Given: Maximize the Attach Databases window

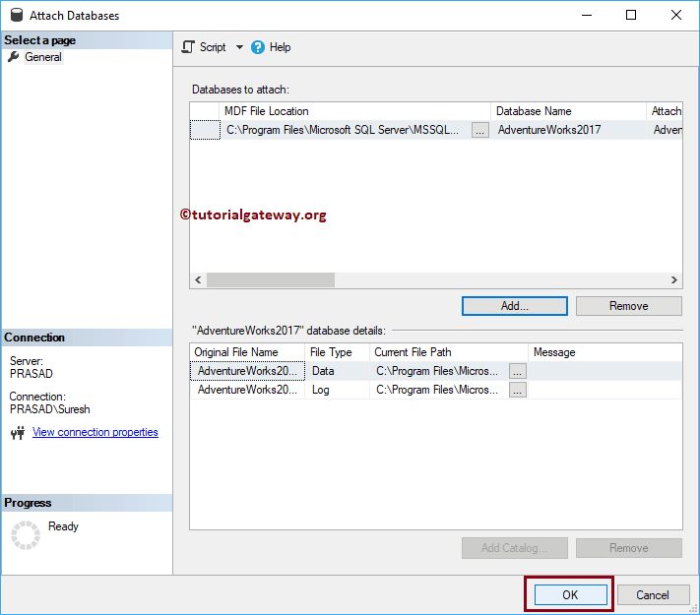Looking at the screenshot, I should 631,15.
